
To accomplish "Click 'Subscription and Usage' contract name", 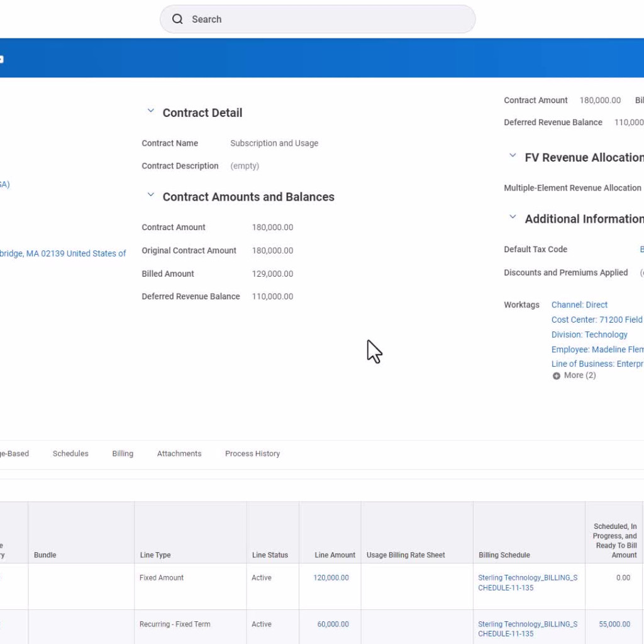I will 274,143.
